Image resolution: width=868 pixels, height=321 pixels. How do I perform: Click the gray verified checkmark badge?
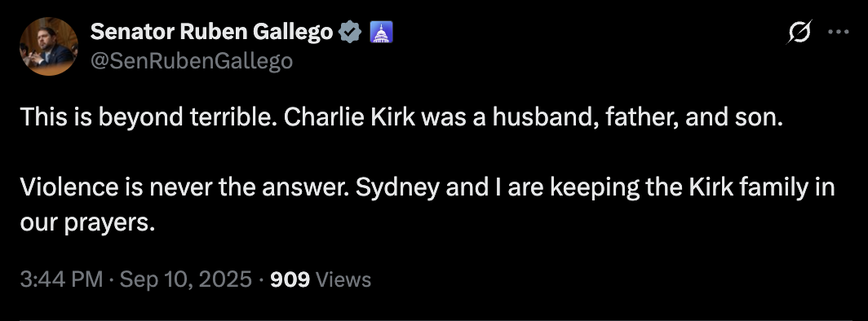(350, 33)
